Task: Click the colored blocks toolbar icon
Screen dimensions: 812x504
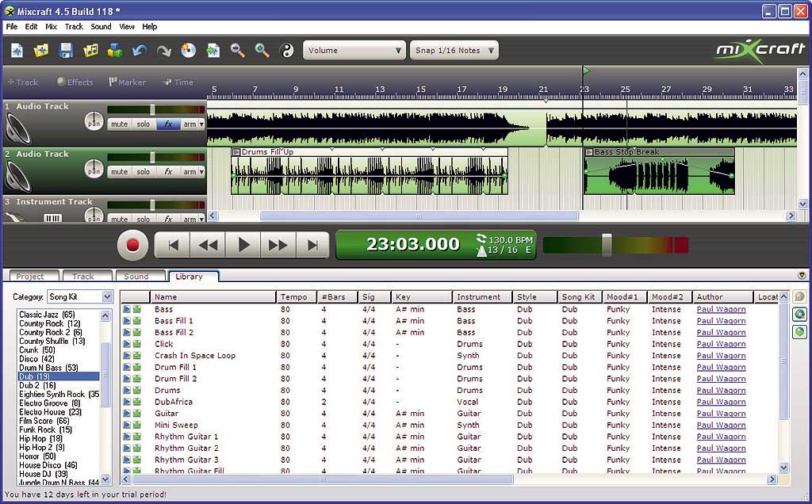Action: coord(115,51)
